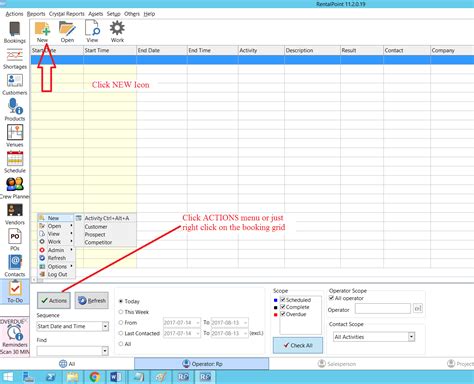Image resolution: width=474 pixels, height=384 pixels.
Task: Open the Setup menu
Action: pos(113,14)
